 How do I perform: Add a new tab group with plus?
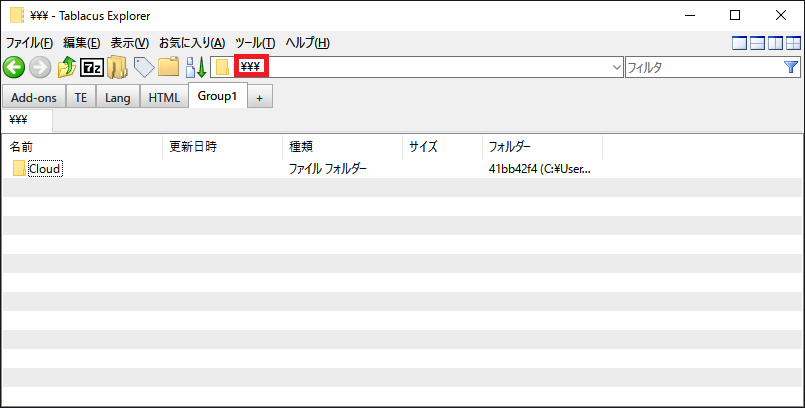point(260,97)
